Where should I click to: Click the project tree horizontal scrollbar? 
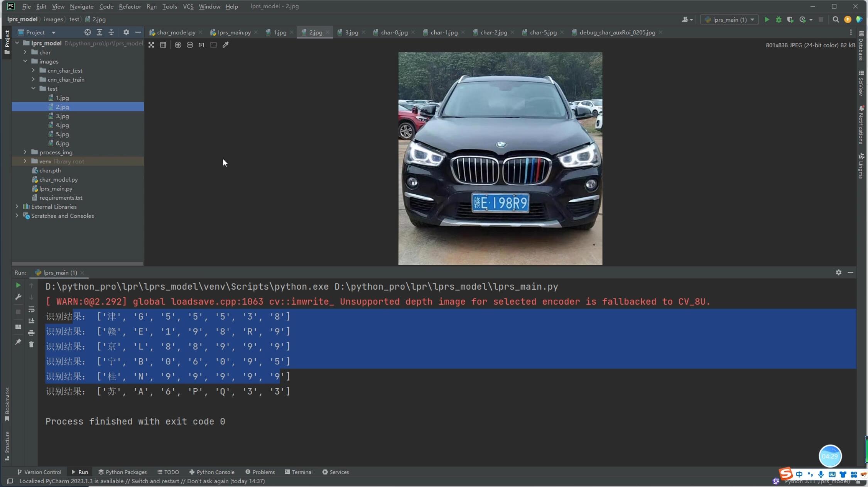pos(78,264)
